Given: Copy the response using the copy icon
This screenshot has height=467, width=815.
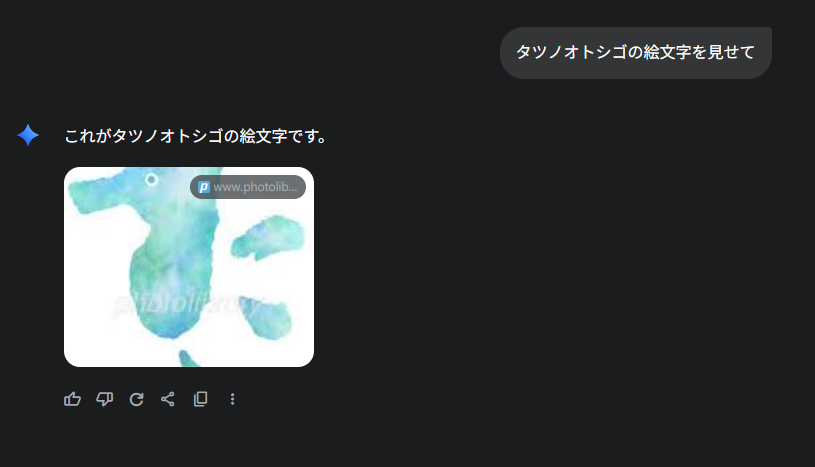Looking at the screenshot, I should click(200, 399).
